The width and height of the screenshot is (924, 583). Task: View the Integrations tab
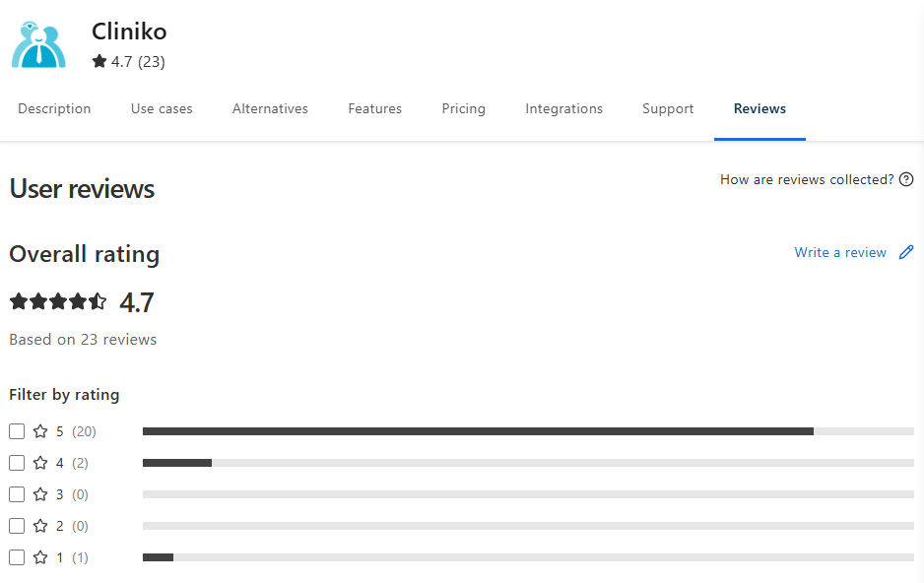(563, 109)
